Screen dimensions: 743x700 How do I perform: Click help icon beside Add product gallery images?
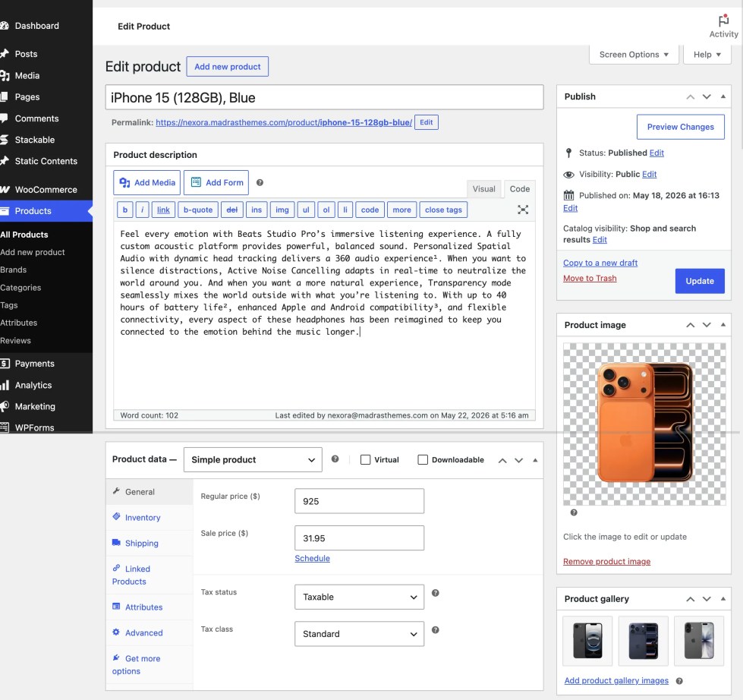[679, 680]
